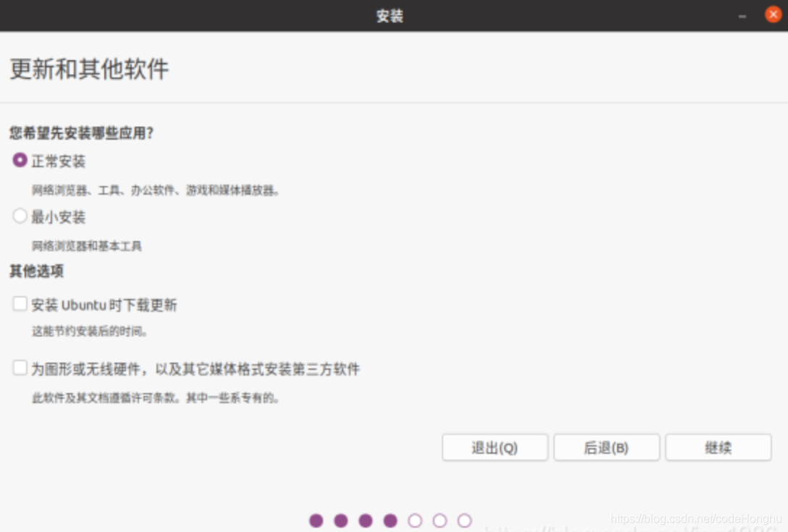Proceed with the 继续 button
This screenshot has width=788, height=532.
718,447
